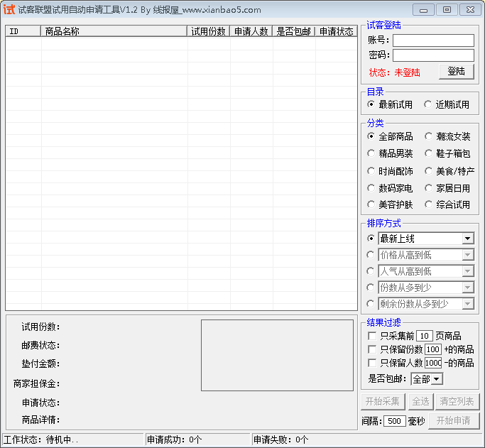Viewport: 485px width, 448px height.
Task: Toggle the 只保留份数 checkbox
Action: pos(372,349)
